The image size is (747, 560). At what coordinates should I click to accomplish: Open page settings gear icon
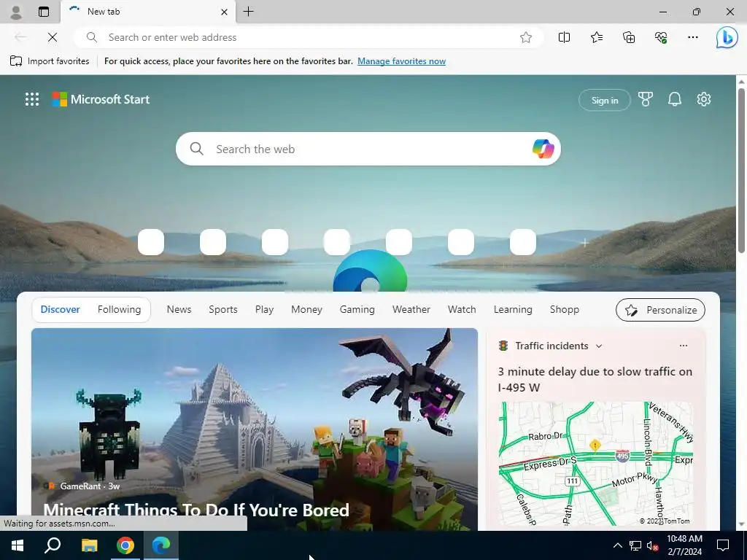click(x=704, y=99)
